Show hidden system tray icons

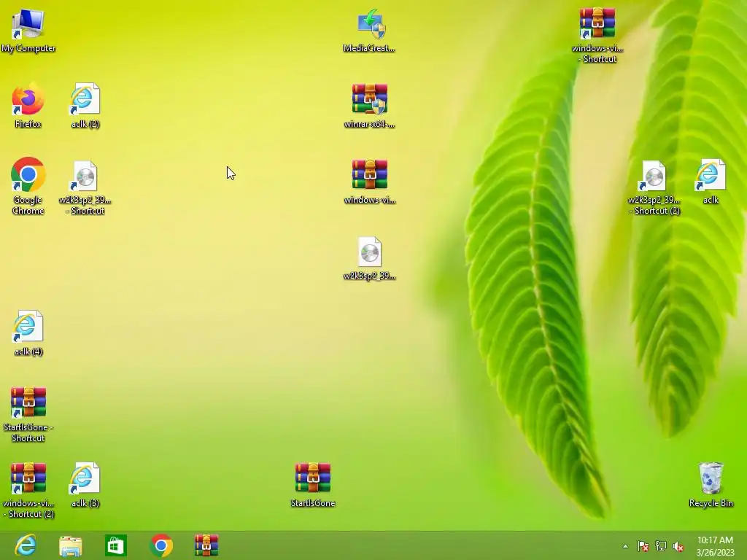(625, 546)
